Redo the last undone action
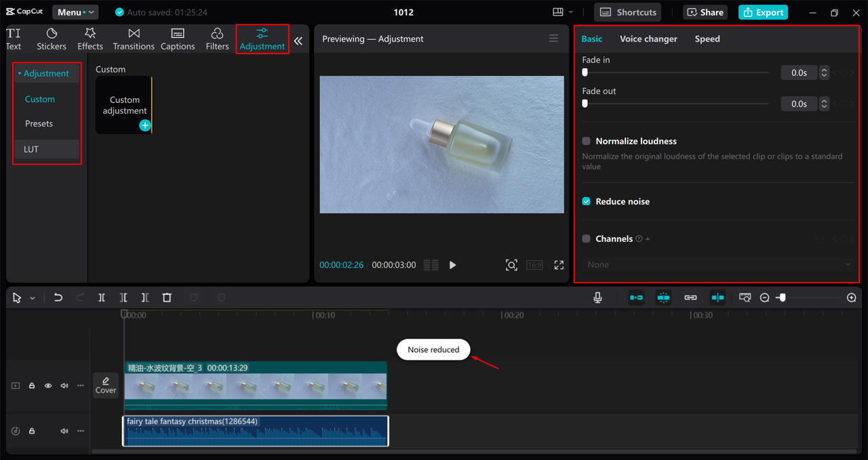868x460 pixels. click(80, 297)
